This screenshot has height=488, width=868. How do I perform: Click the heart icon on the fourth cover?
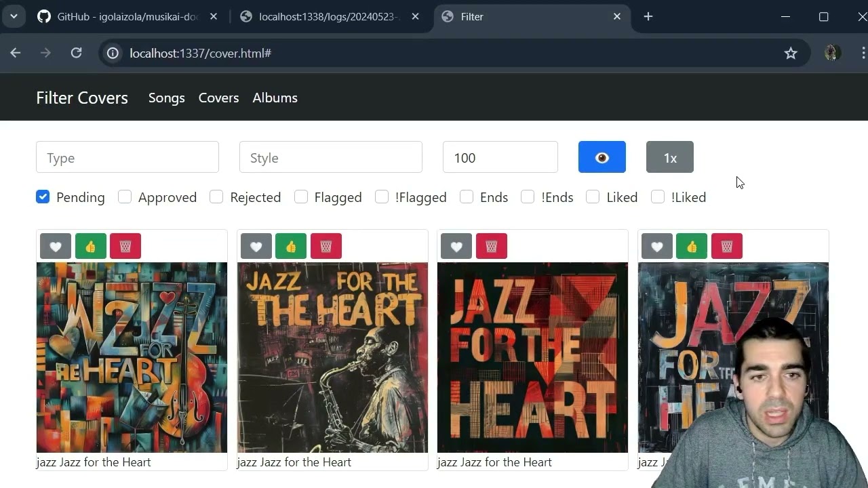[656, 246]
